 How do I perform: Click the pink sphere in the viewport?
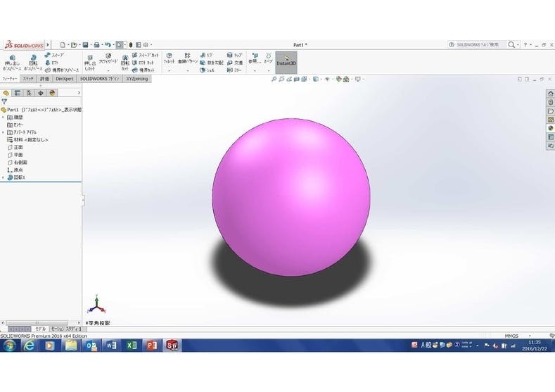(x=289, y=197)
